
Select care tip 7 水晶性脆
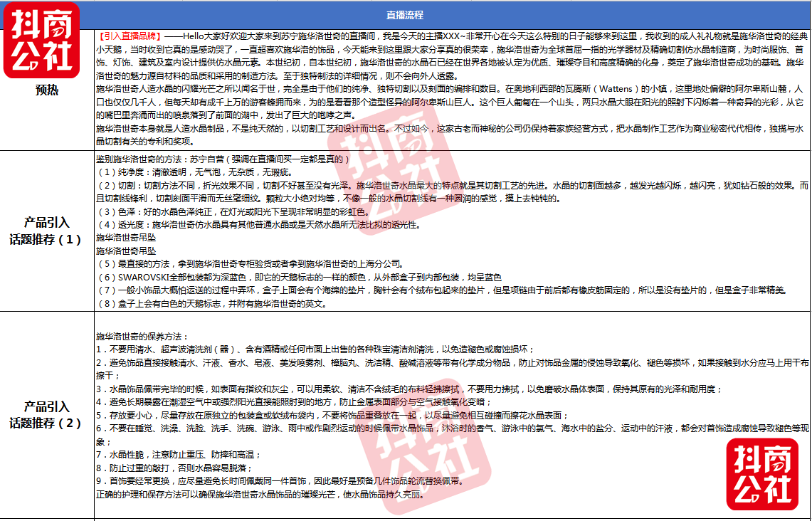[179, 455]
